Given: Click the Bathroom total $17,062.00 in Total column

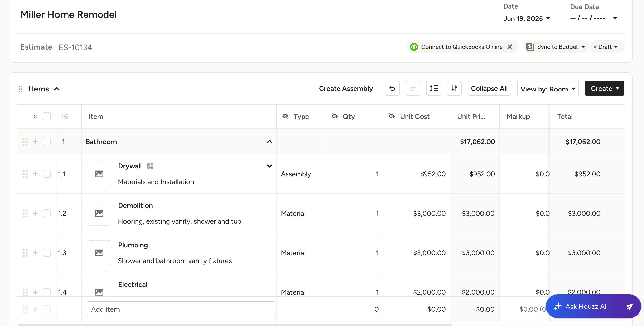Looking at the screenshot, I should [x=583, y=142].
